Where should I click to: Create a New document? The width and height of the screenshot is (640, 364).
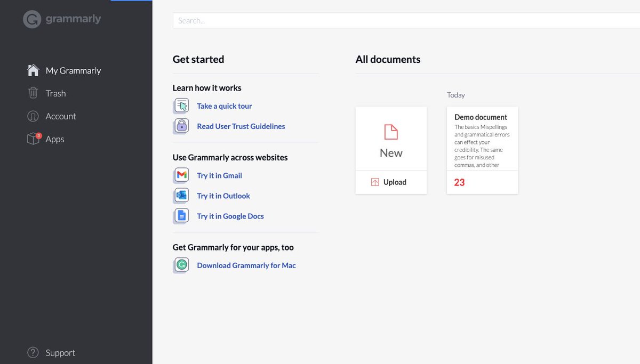tap(391, 139)
